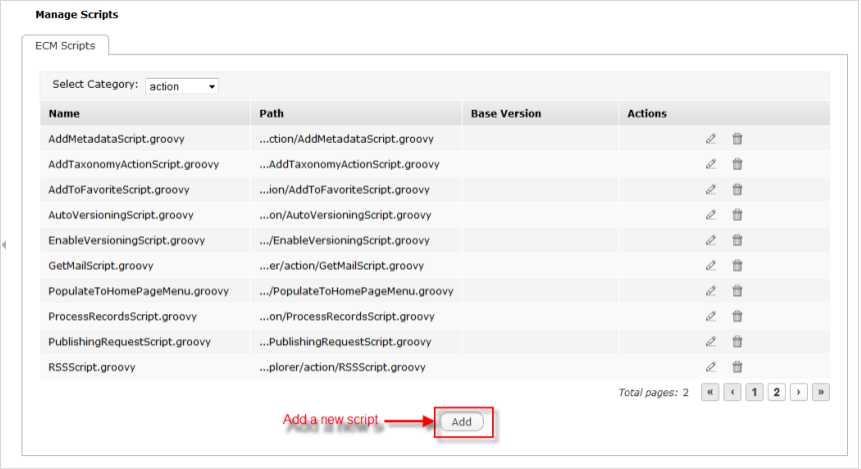
Task: Delete the GetMailScript.groovy script
Action: 737,265
